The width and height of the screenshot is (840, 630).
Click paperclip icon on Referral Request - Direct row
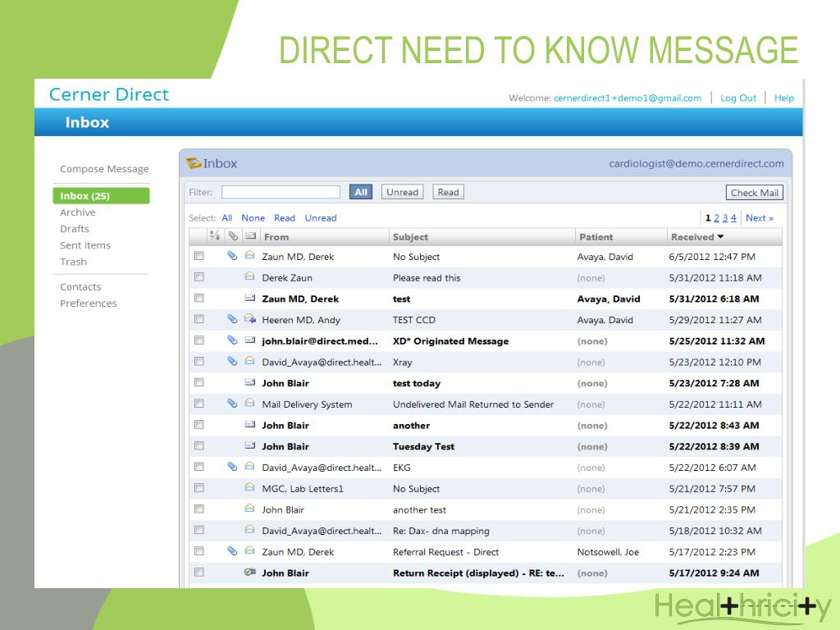(x=232, y=550)
